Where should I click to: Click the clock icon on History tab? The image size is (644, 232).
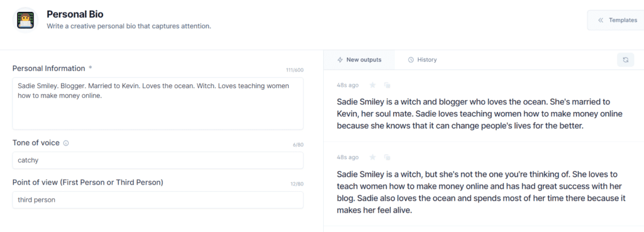pyautogui.click(x=411, y=60)
